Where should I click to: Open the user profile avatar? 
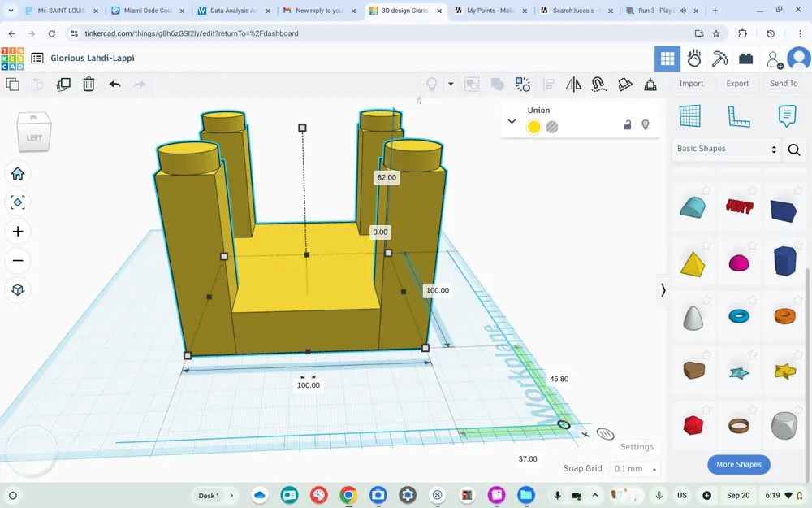coord(799,59)
